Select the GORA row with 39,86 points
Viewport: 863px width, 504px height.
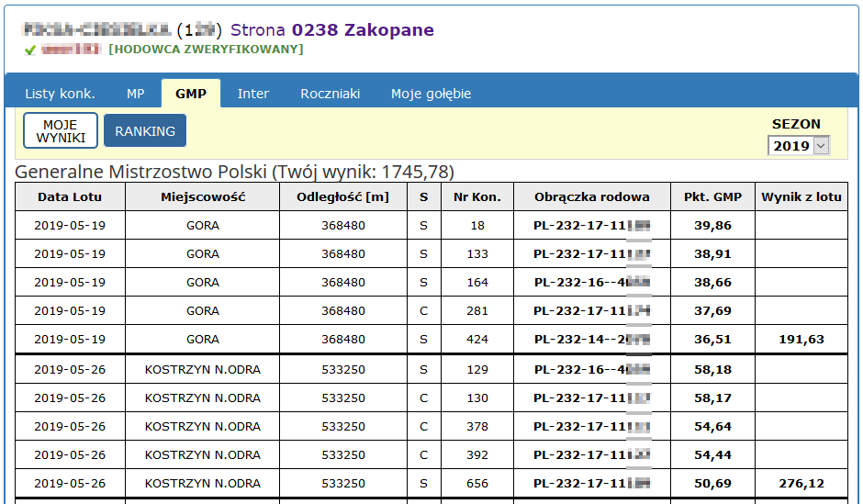(203, 225)
